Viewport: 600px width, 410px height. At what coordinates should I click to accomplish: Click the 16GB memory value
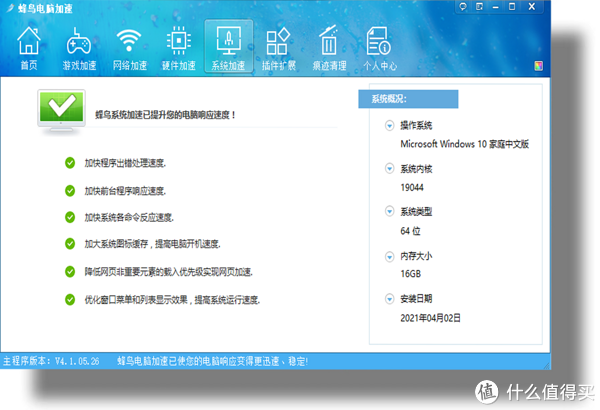click(x=411, y=274)
